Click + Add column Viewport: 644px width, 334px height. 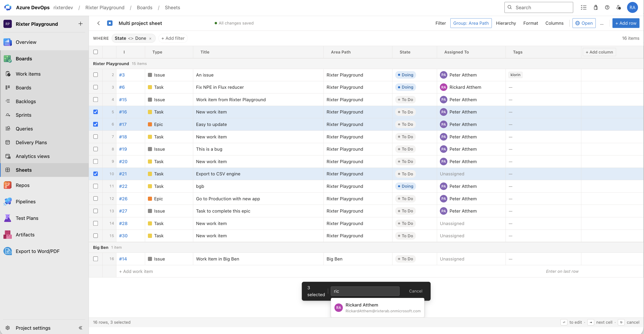point(599,52)
